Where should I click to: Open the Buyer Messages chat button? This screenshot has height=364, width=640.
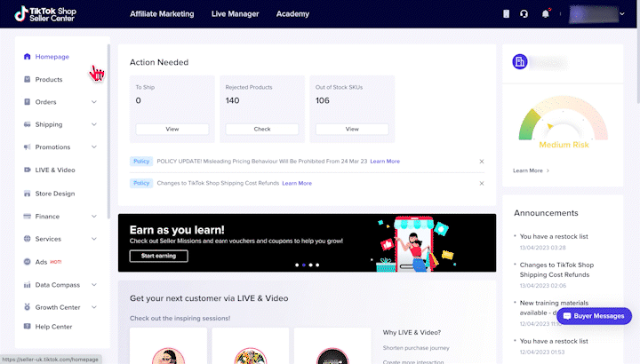594,316
